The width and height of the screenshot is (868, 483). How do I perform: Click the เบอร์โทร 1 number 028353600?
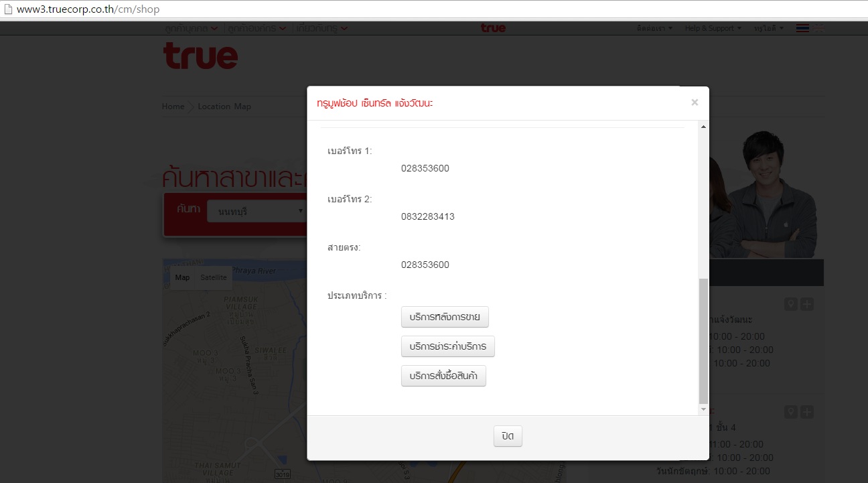pos(425,168)
